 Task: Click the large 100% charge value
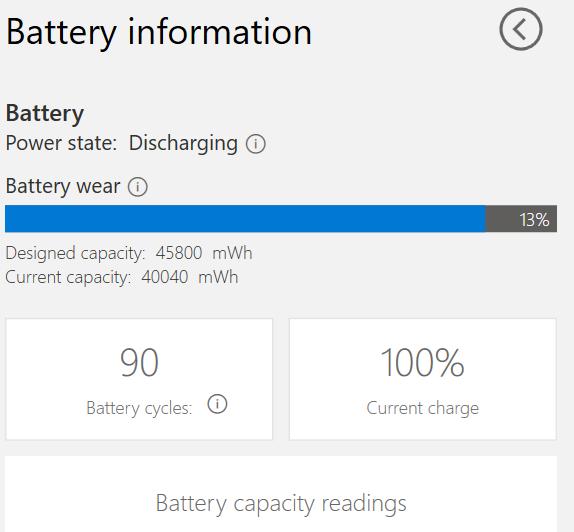coord(422,362)
